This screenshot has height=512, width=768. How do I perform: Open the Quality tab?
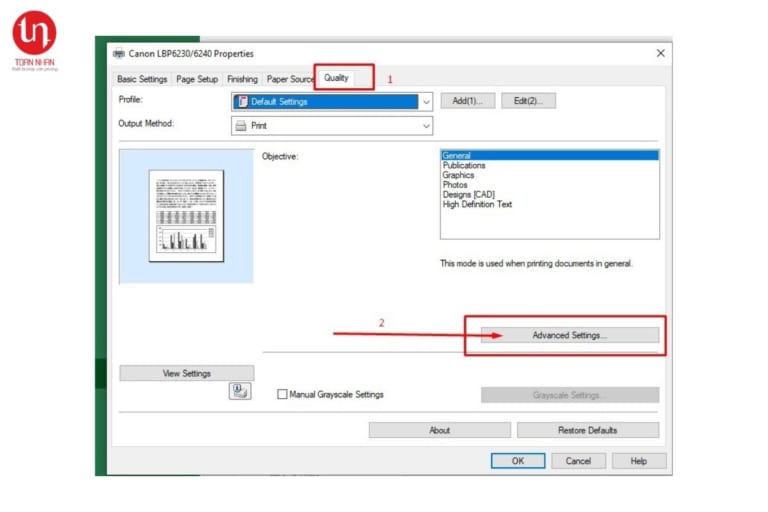pyautogui.click(x=336, y=78)
